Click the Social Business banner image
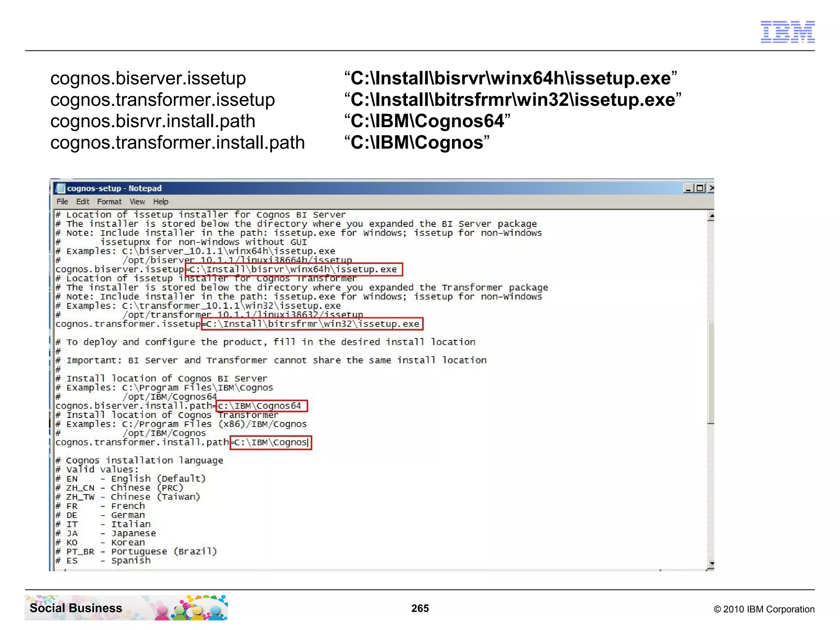The image size is (840, 630). click(x=126, y=608)
